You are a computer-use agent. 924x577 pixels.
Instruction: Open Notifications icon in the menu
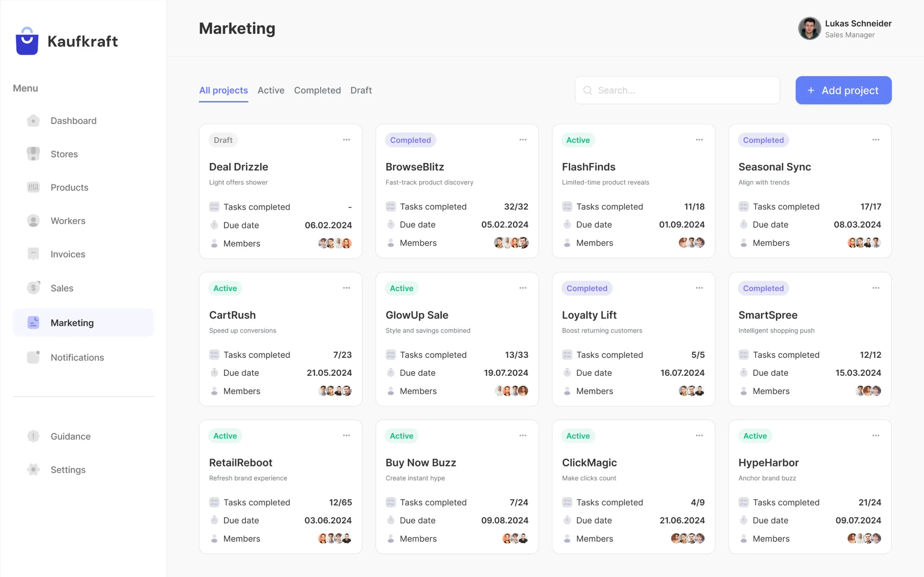(x=33, y=357)
